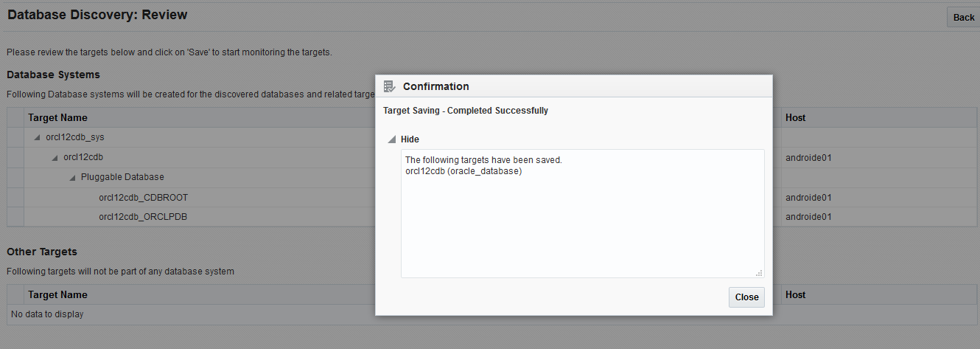Click Host header in Database Systems table
This screenshot has height=349, width=980.
795,117
